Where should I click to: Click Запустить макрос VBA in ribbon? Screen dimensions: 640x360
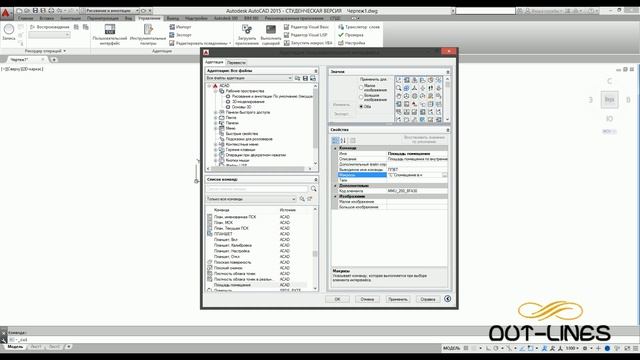point(308,43)
